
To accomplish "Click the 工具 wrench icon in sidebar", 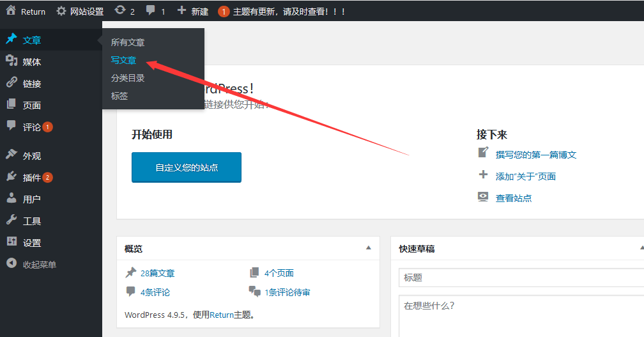I will point(11,221).
